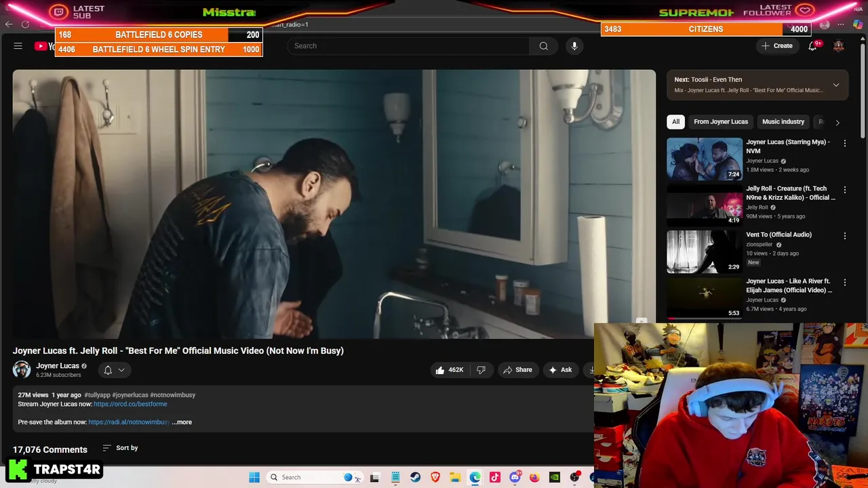This screenshot has height=488, width=868.
Task: Open Joyner Lucas channel name link
Action: [x=58, y=366]
